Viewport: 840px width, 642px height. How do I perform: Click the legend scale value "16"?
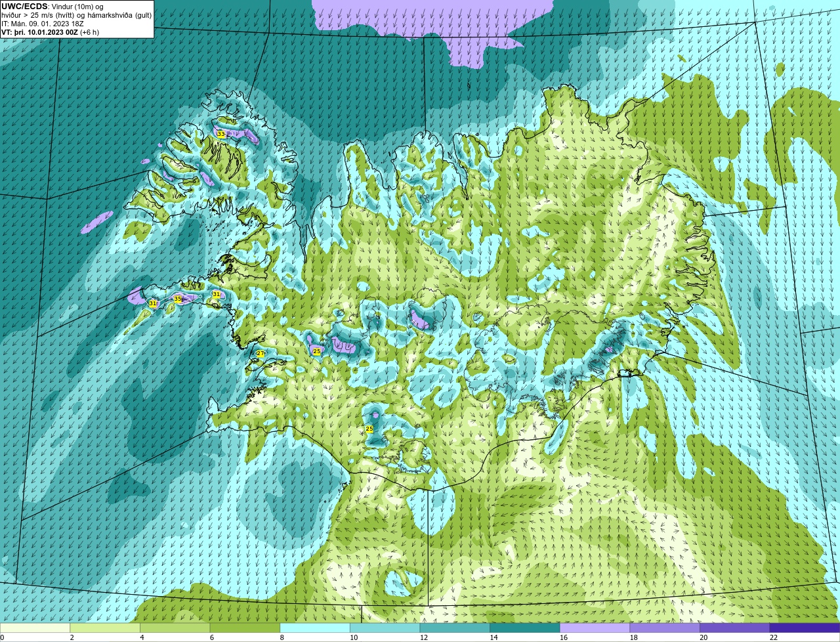564,637
